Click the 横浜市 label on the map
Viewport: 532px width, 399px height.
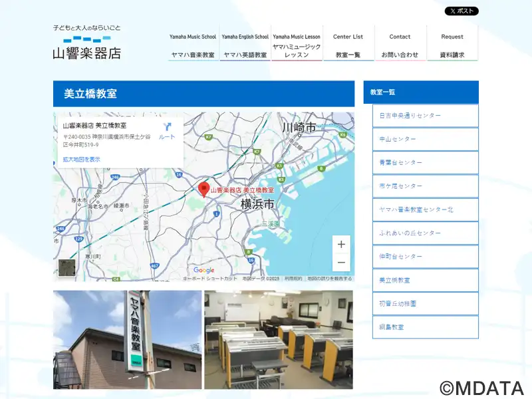(x=257, y=204)
